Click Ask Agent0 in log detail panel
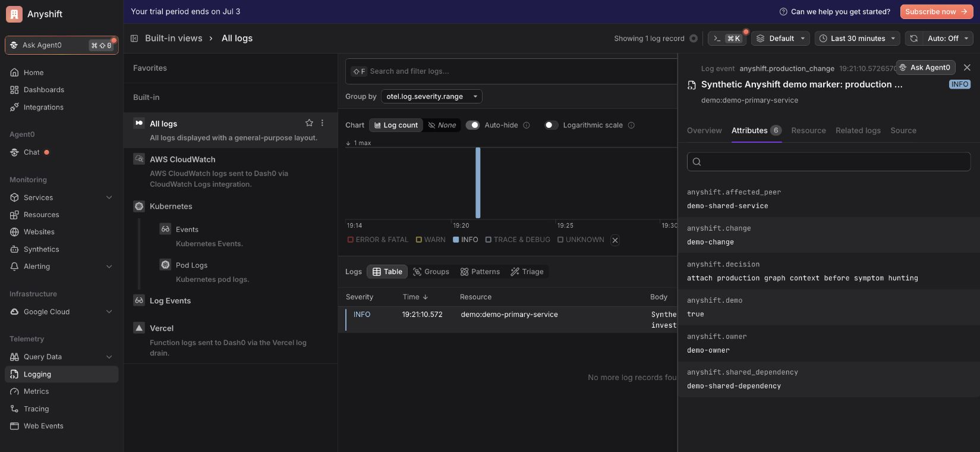The image size is (980, 452). coord(925,67)
